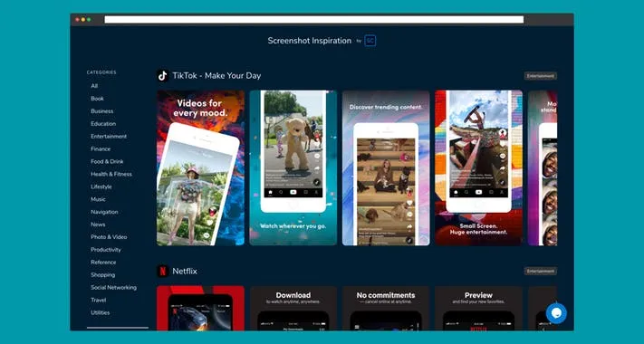This screenshot has width=644, height=344.
Task: Choose the Photo & Video category
Action: tap(109, 237)
